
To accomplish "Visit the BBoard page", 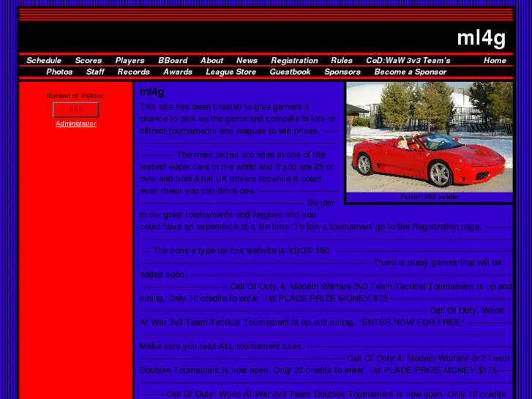I will pyautogui.click(x=173, y=61).
